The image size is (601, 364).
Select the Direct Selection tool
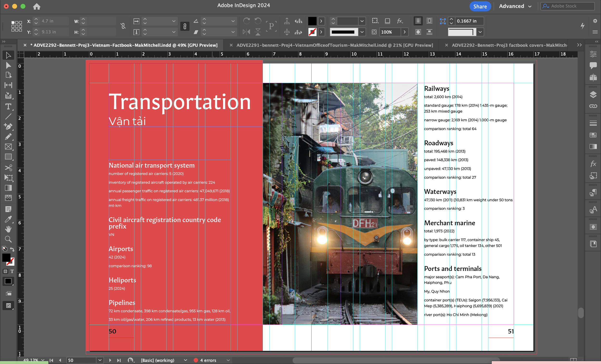(8, 65)
